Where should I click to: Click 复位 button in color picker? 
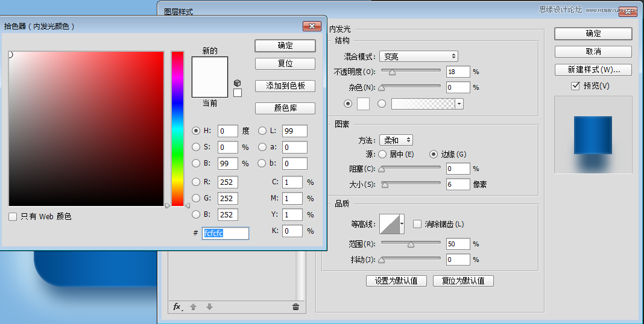click(285, 64)
